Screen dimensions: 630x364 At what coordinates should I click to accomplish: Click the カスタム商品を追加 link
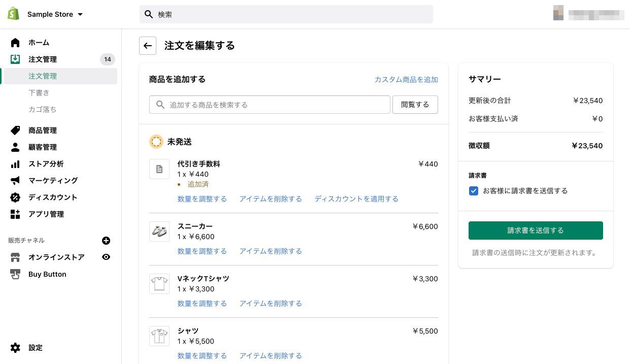406,80
